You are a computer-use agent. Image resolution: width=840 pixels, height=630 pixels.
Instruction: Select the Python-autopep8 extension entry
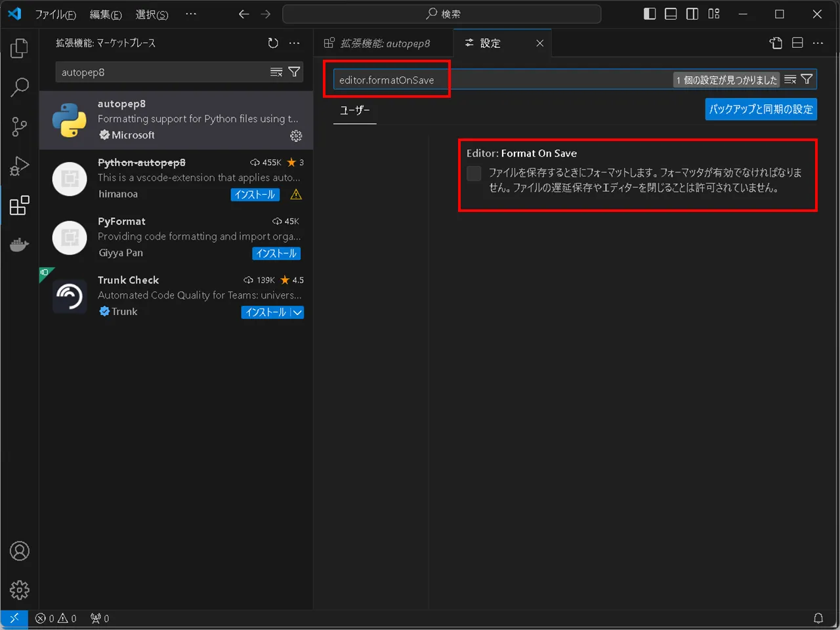(x=176, y=178)
